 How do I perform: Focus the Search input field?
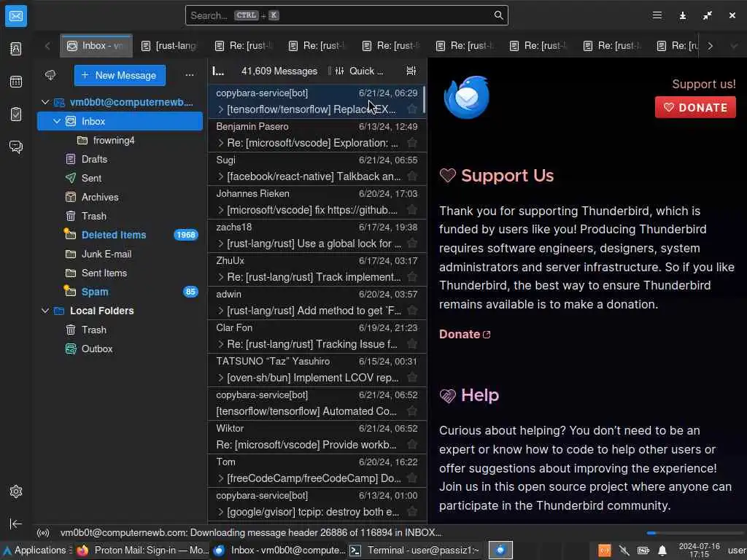click(x=347, y=15)
